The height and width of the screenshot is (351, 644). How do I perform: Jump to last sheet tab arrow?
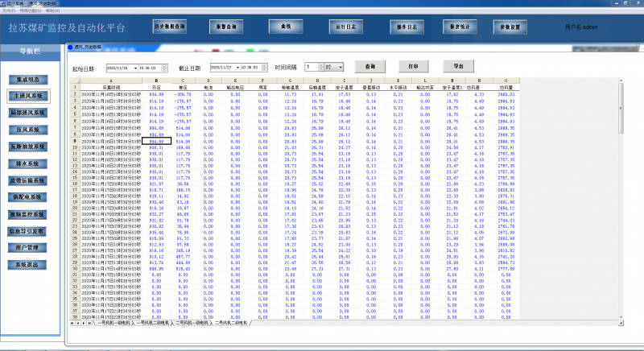tap(89, 324)
